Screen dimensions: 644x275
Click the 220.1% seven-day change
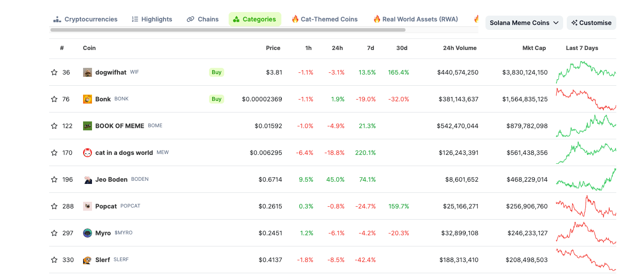coord(365,153)
